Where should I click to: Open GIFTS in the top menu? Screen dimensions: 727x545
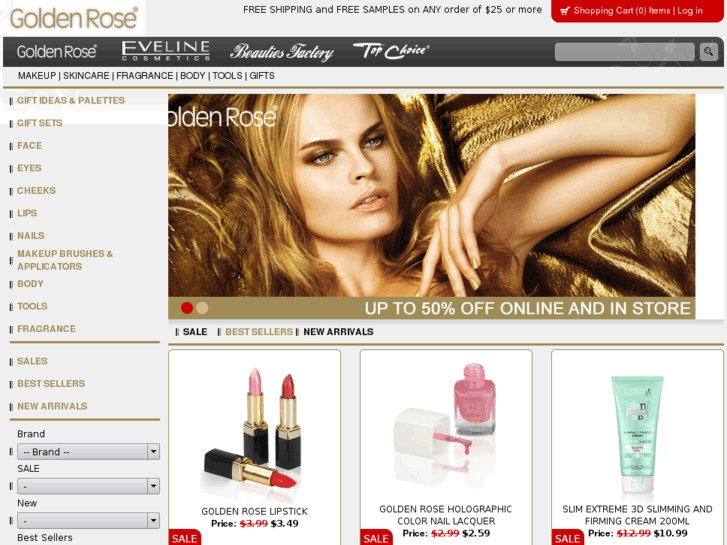coord(262,76)
